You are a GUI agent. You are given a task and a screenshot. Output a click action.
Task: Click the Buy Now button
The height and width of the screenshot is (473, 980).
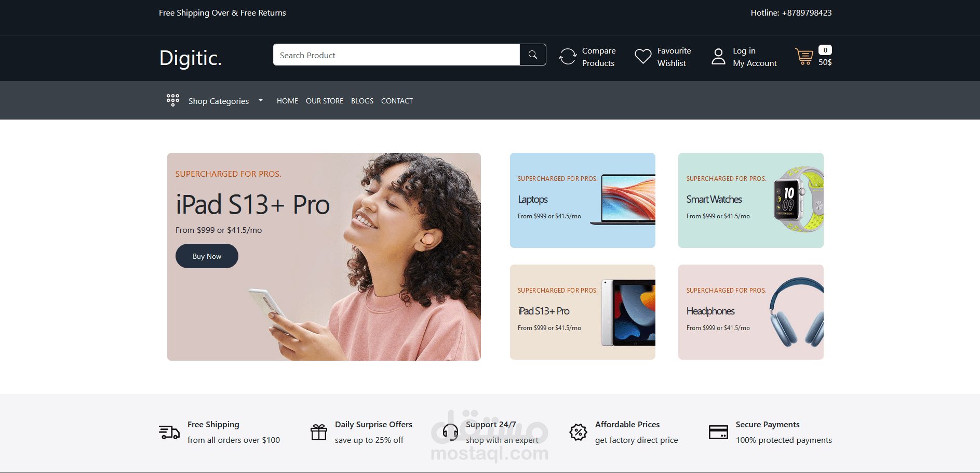click(x=207, y=256)
